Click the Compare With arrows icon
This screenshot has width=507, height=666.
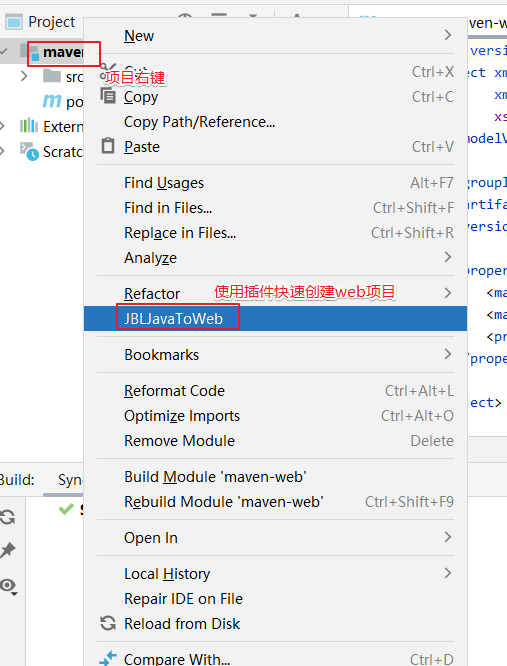(108, 658)
